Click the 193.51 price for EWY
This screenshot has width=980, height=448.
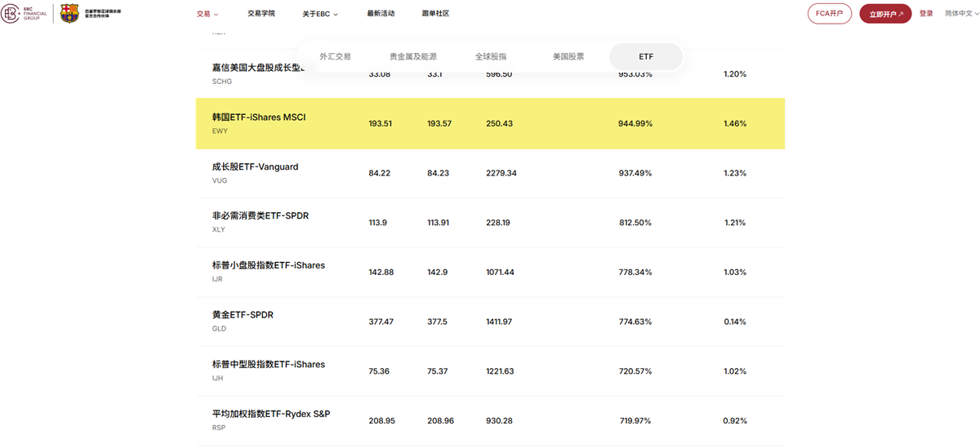[381, 124]
